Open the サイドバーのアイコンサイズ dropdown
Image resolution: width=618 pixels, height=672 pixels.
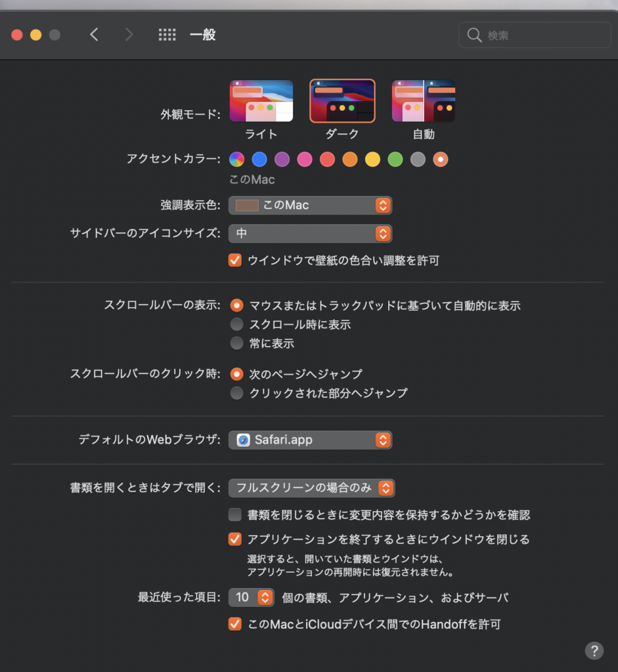310,234
